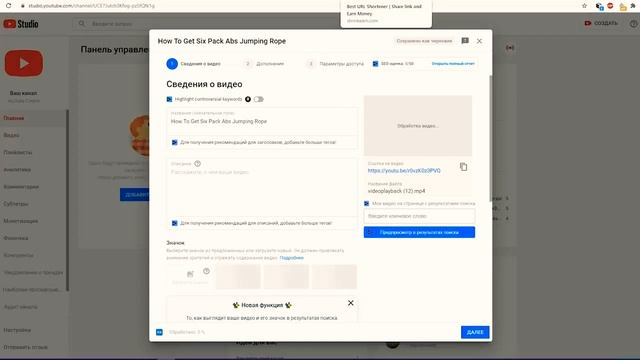The image size is (640, 360).
Task: Click the HD processing status icon
Action: [160, 332]
